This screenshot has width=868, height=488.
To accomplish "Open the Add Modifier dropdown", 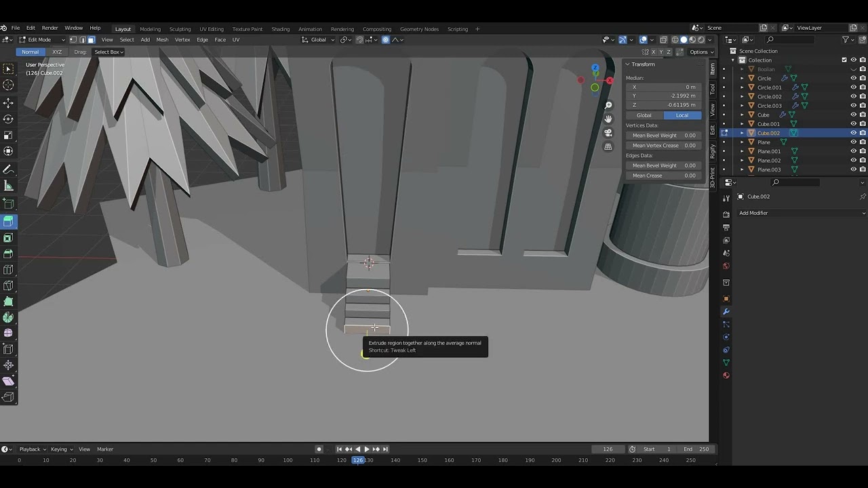I will tap(802, 213).
